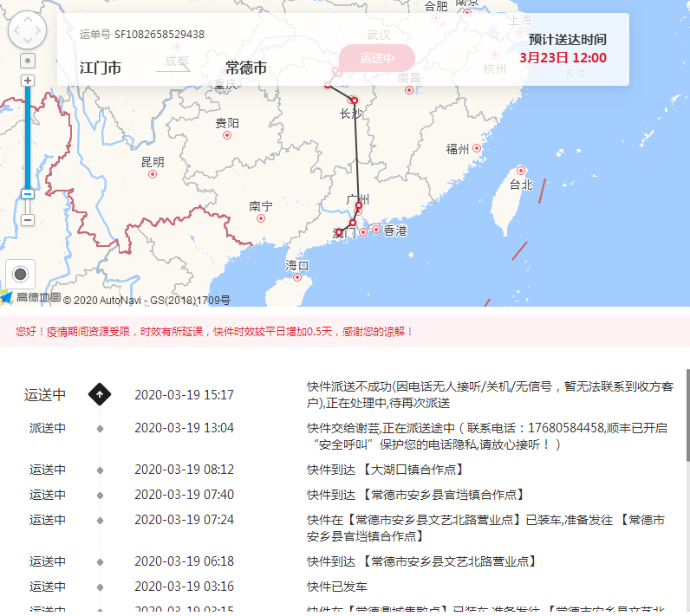The image size is (690, 616).
Task: Click the Jiangmen origin route marker near 澳门
Action: pyautogui.click(x=339, y=232)
